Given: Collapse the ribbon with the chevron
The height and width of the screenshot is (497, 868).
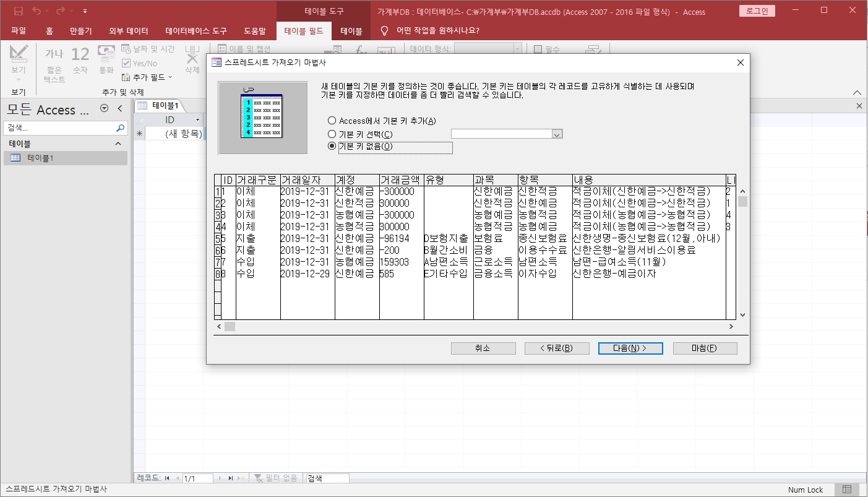Looking at the screenshot, I should coord(857,92).
